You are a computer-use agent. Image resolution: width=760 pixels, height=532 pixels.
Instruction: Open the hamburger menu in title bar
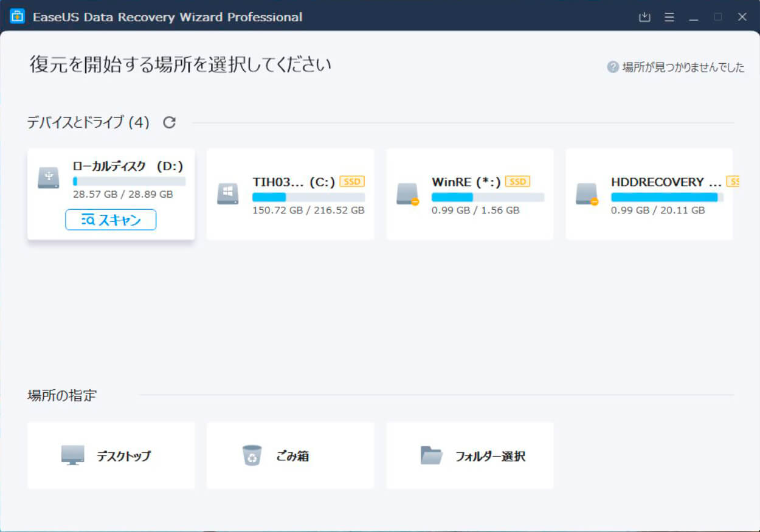[669, 16]
